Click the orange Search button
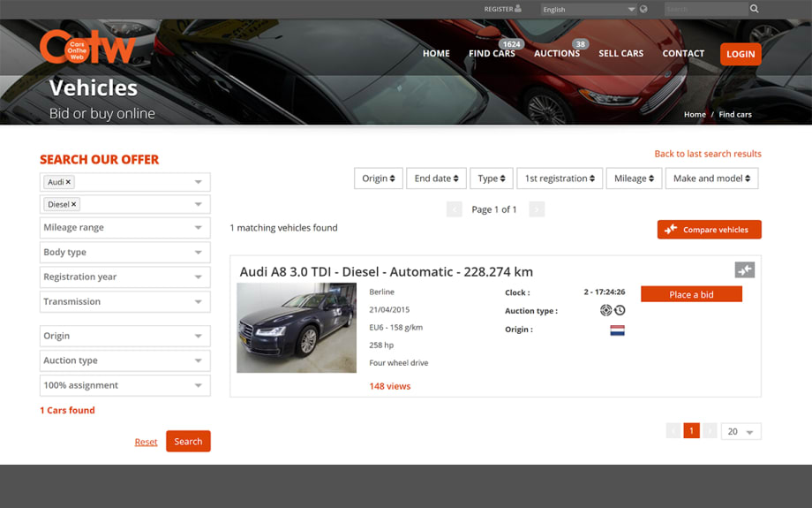812x508 pixels. [189, 441]
